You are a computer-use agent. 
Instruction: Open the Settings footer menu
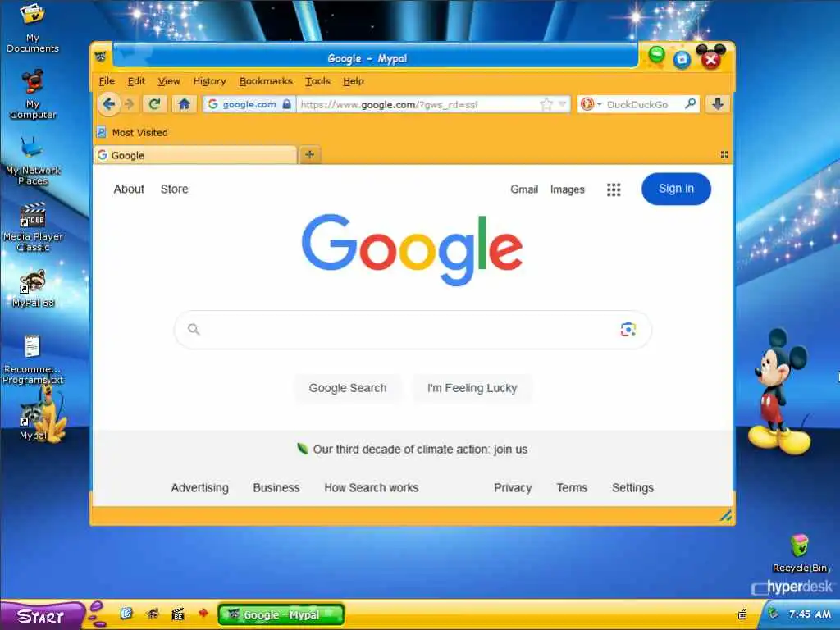point(632,487)
